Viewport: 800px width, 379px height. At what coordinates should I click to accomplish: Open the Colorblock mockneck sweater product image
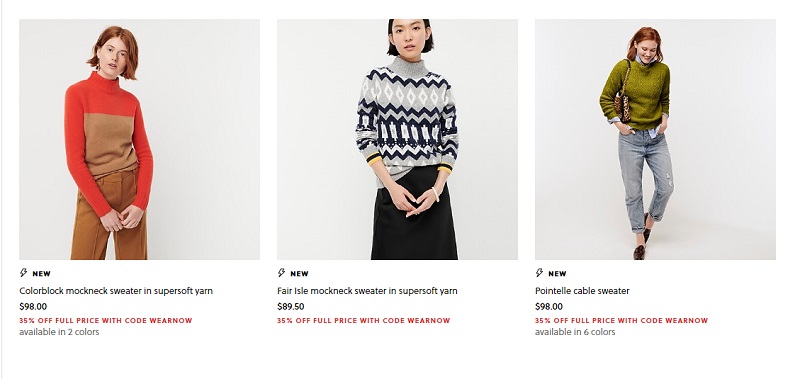pyautogui.click(x=139, y=139)
